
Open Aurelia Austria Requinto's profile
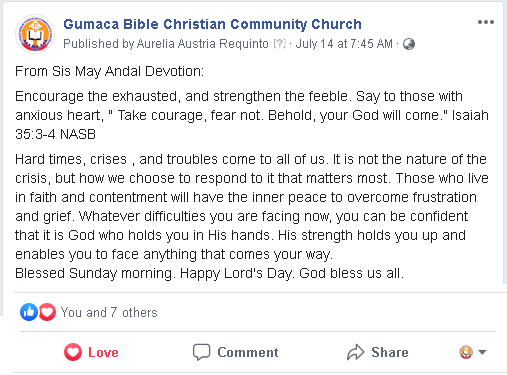coord(202,44)
